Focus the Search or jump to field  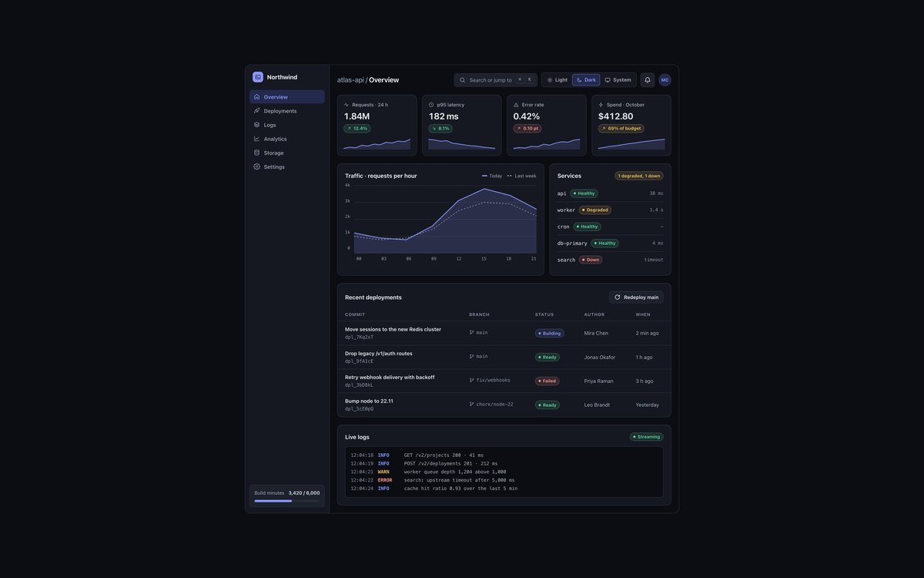coord(496,80)
